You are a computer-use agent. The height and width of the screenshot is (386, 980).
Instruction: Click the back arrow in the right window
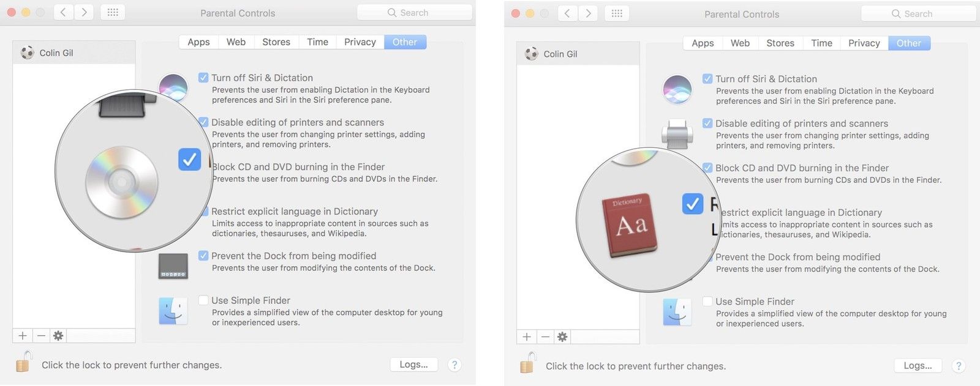click(x=567, y=13)
